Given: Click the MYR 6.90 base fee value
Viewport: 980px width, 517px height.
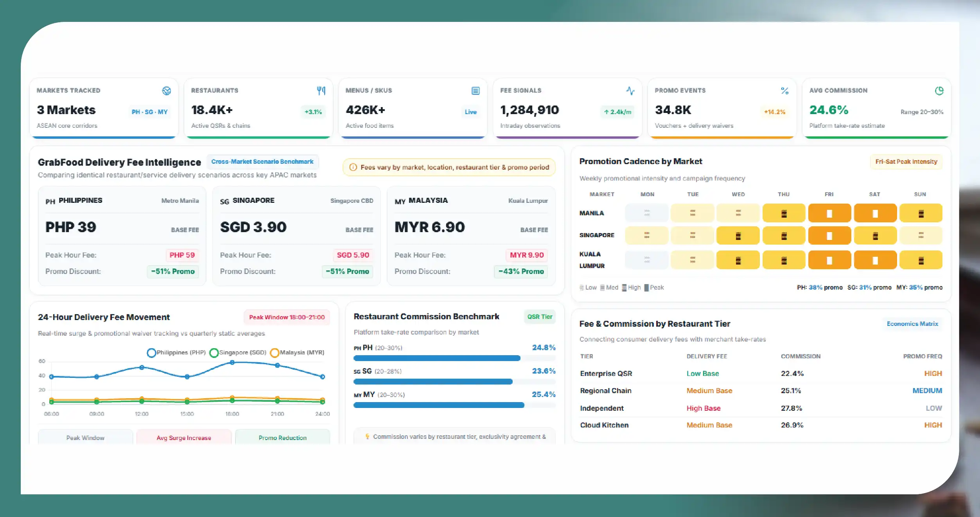Looking at the screenshot, I should (x=430, y=227).
